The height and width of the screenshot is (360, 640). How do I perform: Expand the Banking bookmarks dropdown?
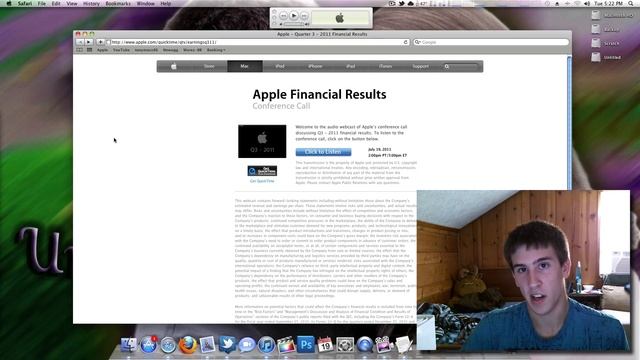pos(216,50)
